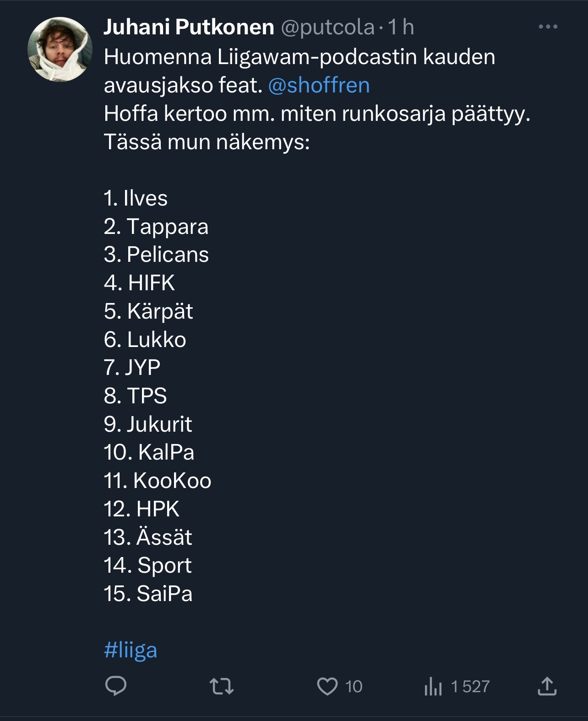Click the '8. TPS' list entry
Viewport: 588px width, 721px height.
pyautogui.click(x=136, y=396)
